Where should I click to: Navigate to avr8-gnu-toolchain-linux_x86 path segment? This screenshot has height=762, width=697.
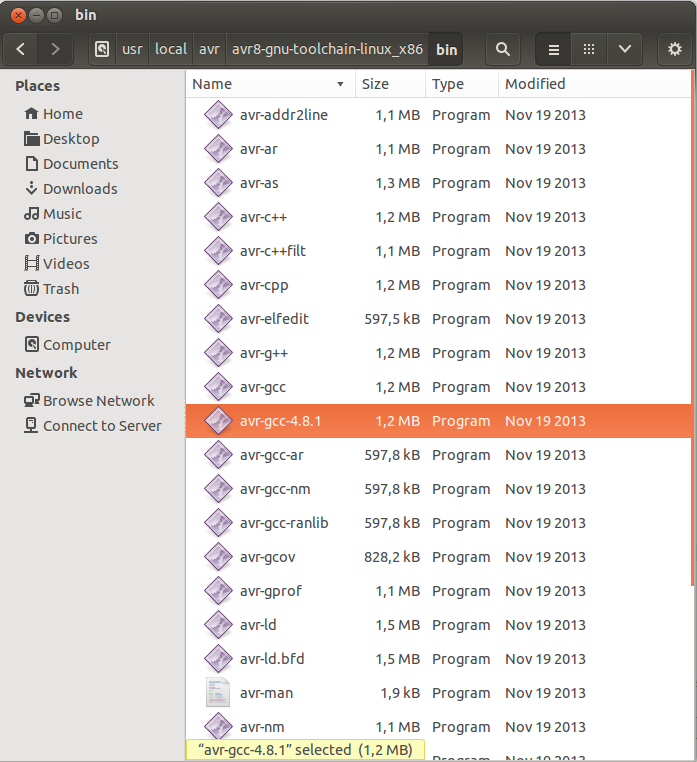(x=327, y=49)
